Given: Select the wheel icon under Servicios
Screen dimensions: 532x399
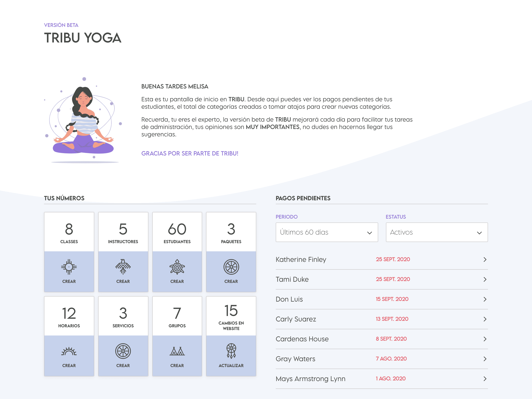Looking at the screenshot, I should coord(123,351).
